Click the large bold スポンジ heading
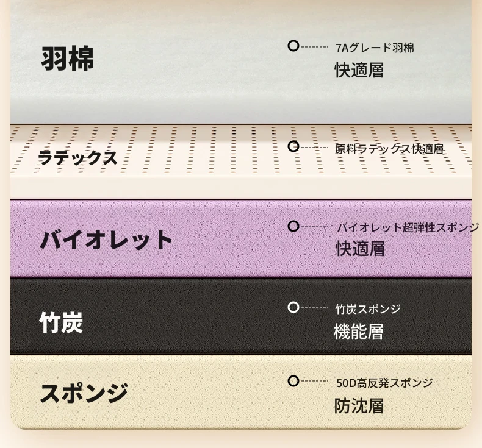This screenshot has height=448, width=482. coord(84,393)
